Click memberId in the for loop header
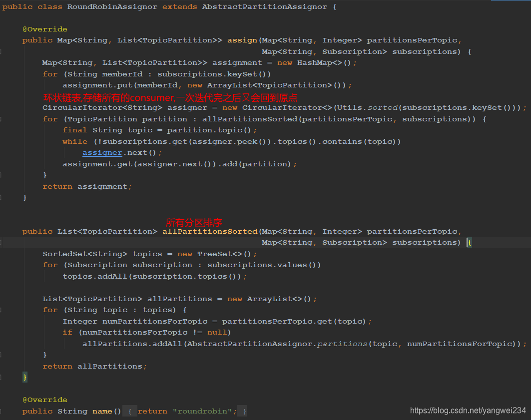The image size is (531, 420). coord(122,74)
